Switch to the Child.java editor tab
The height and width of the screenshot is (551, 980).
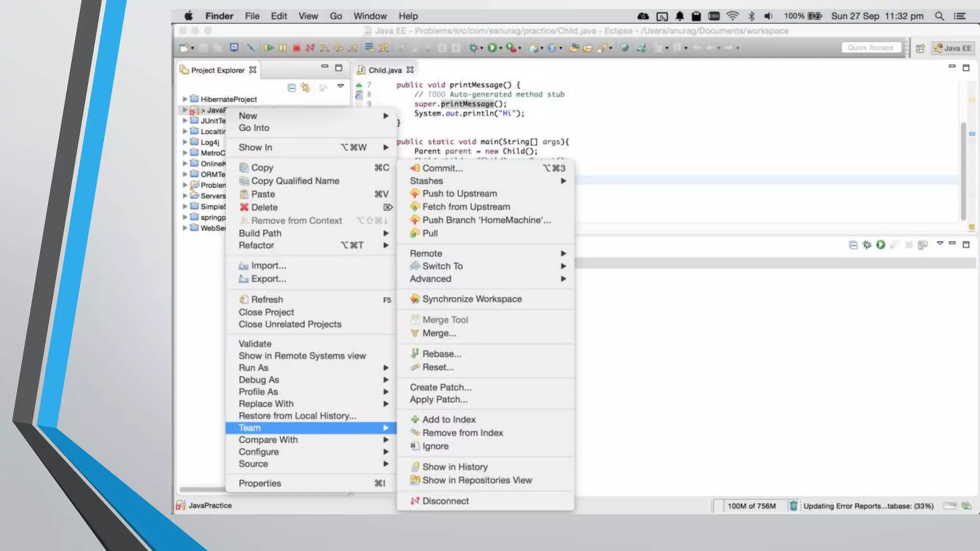(385, 70)
